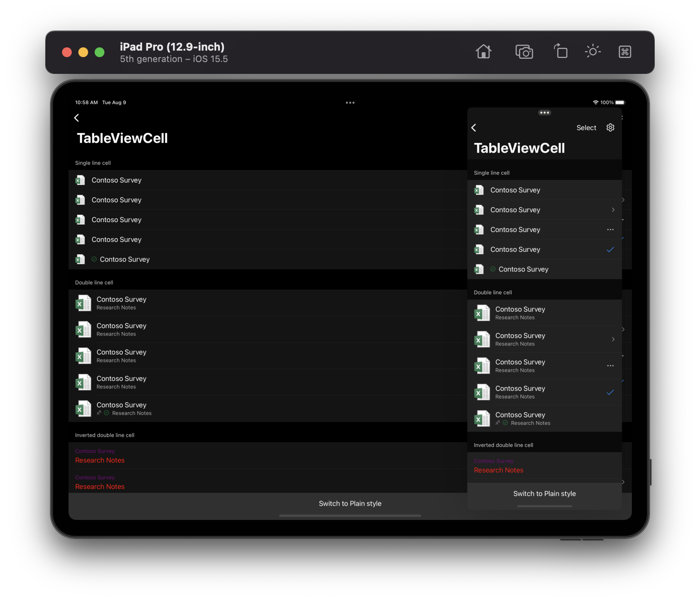Go to simulator Home screen

(x=483, y=52)
